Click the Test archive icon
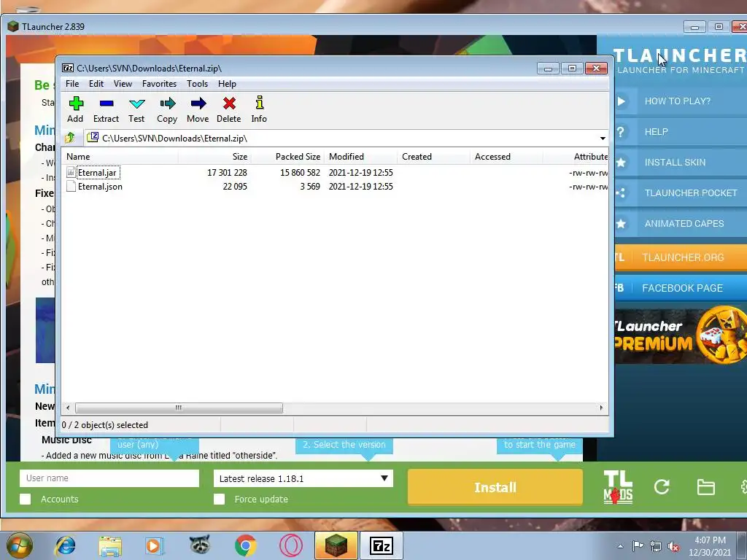 (136, 109)
